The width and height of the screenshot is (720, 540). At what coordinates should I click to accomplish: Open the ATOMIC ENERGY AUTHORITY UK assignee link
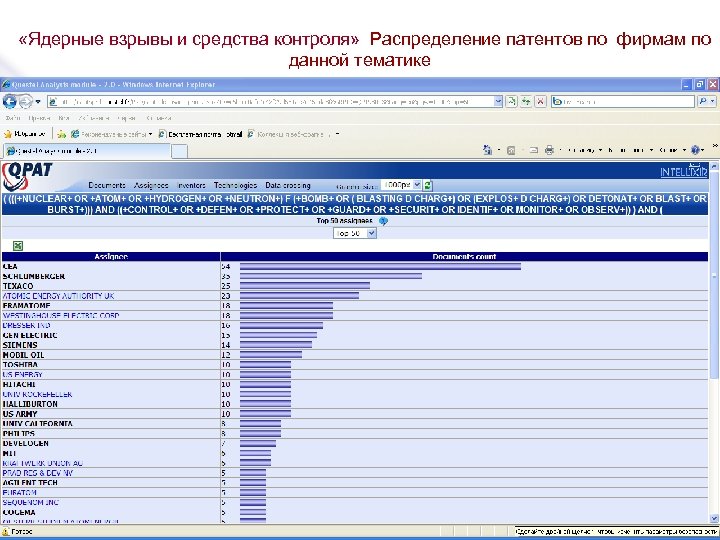point(59,296)
